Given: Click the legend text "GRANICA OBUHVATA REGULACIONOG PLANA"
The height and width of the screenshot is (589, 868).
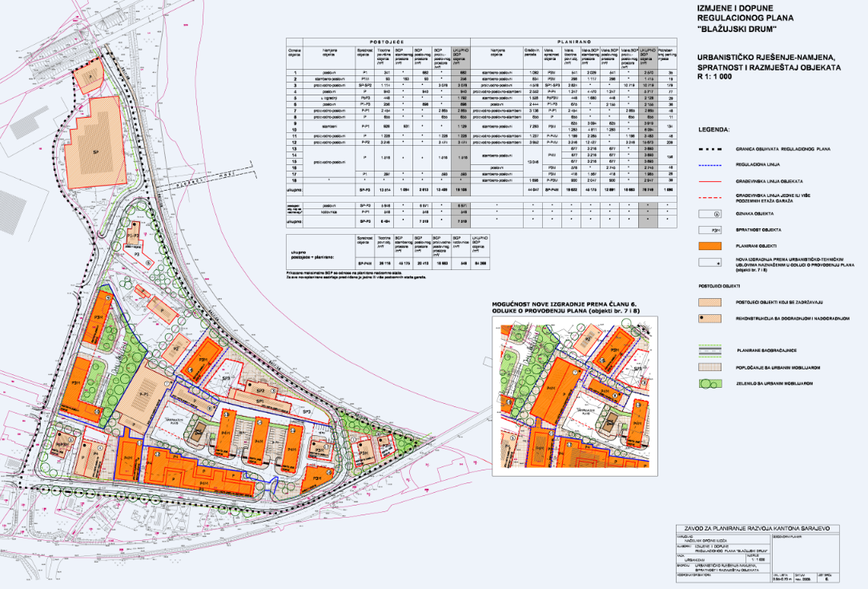Looking at the screenshot, I should 783,149.
